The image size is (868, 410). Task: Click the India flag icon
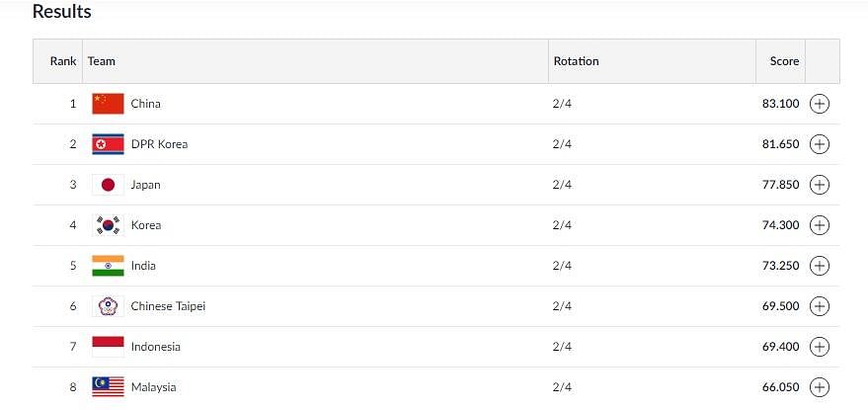tap(108, 266)
